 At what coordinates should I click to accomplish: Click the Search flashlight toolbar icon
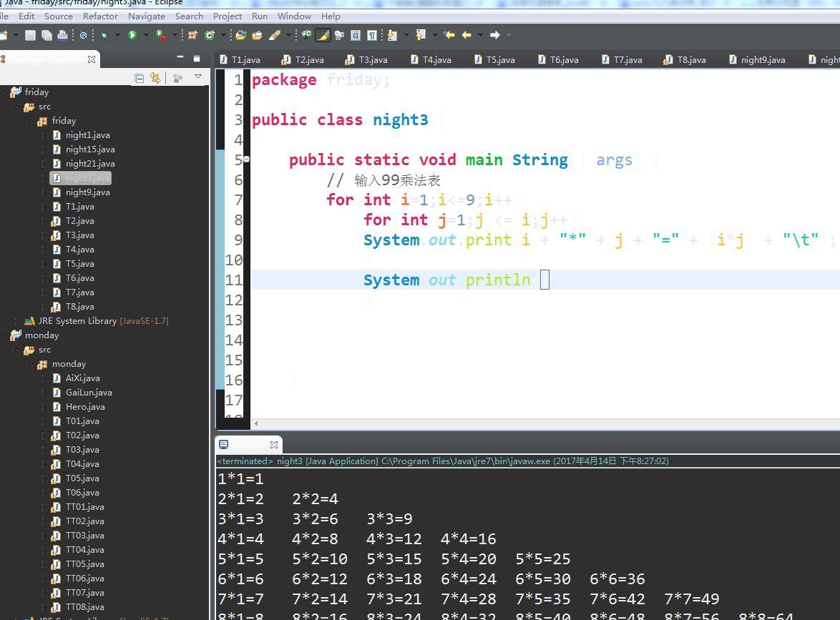point(275,35)
